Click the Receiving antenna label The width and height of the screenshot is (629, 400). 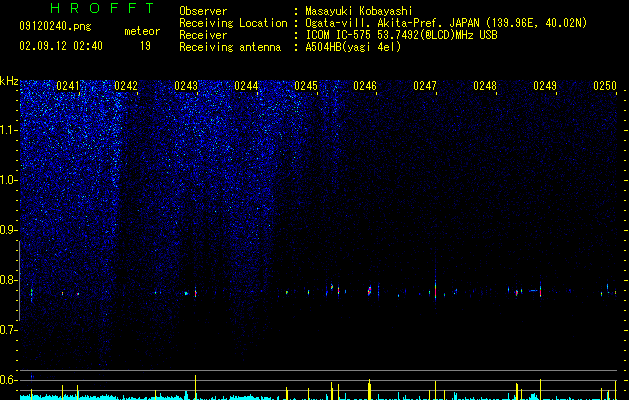tap(230, 47)
